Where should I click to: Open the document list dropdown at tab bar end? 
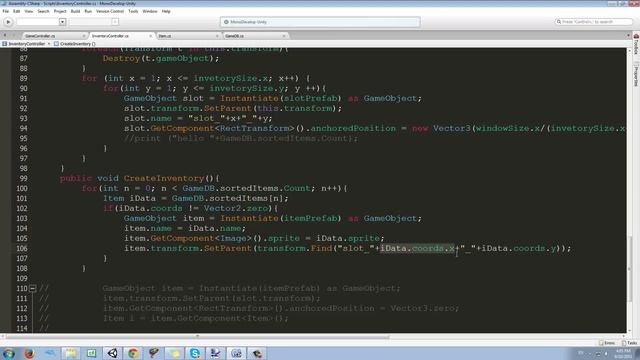coord(629,36)
